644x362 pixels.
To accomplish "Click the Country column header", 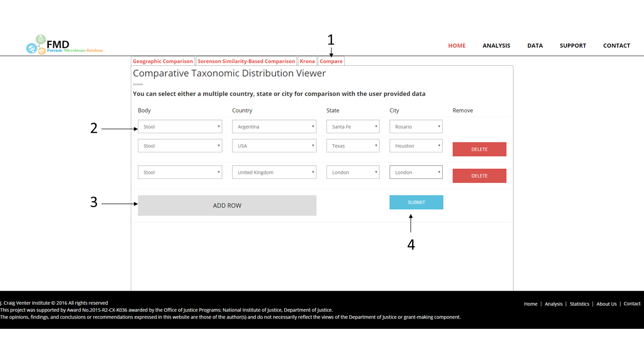I will coord(242,111).
